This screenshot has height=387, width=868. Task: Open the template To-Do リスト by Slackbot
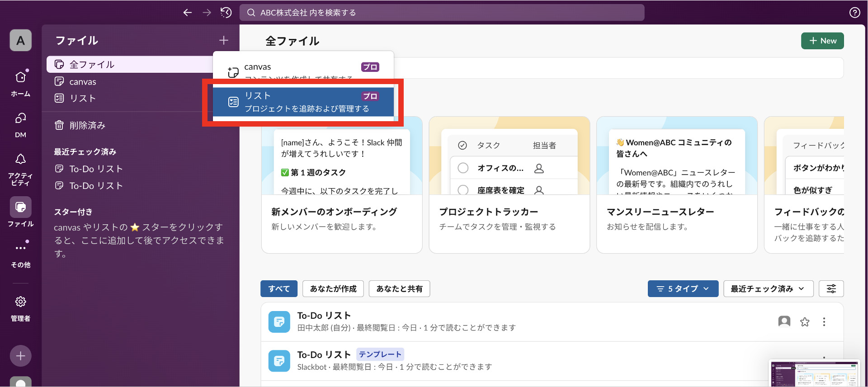tap(324, 355)
